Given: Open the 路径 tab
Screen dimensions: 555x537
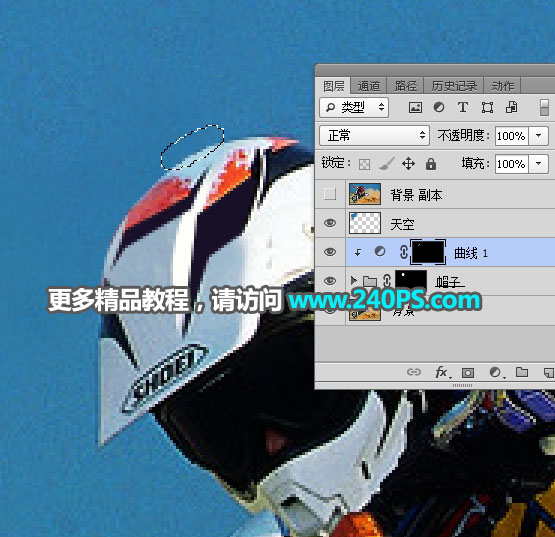Looking at the screenshot, I should 405,86.
